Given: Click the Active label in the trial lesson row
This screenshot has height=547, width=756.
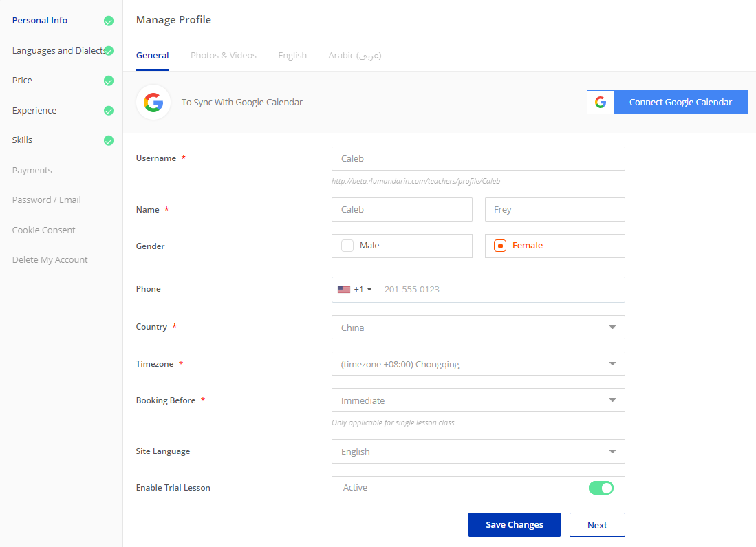Looking at the screenshot, I should click(x=355, y=488).
